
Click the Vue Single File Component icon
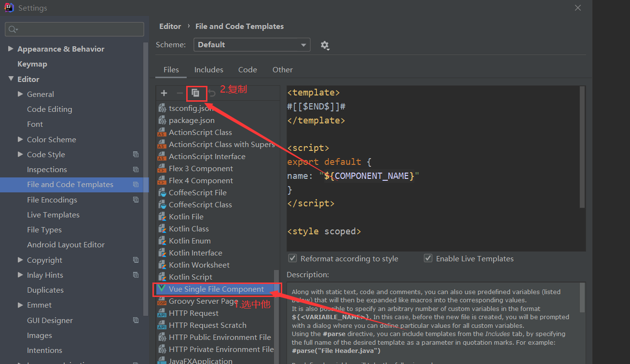[x=162, y=289]
